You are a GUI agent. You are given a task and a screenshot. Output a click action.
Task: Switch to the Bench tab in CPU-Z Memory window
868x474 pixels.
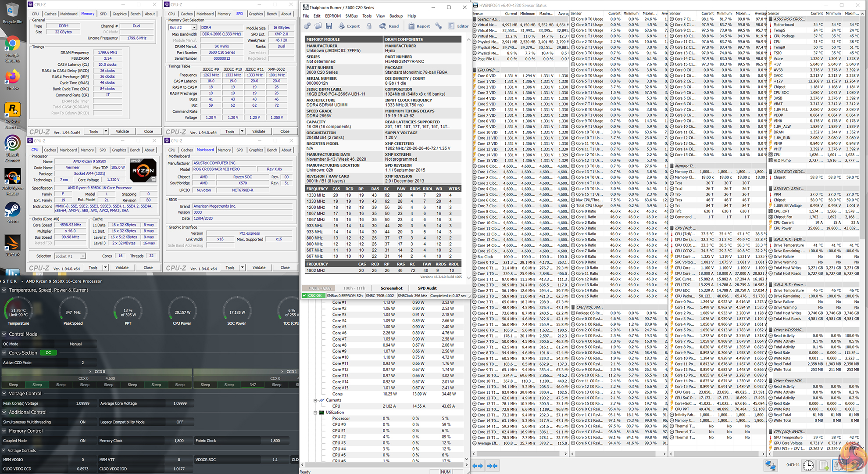point(135,14)
